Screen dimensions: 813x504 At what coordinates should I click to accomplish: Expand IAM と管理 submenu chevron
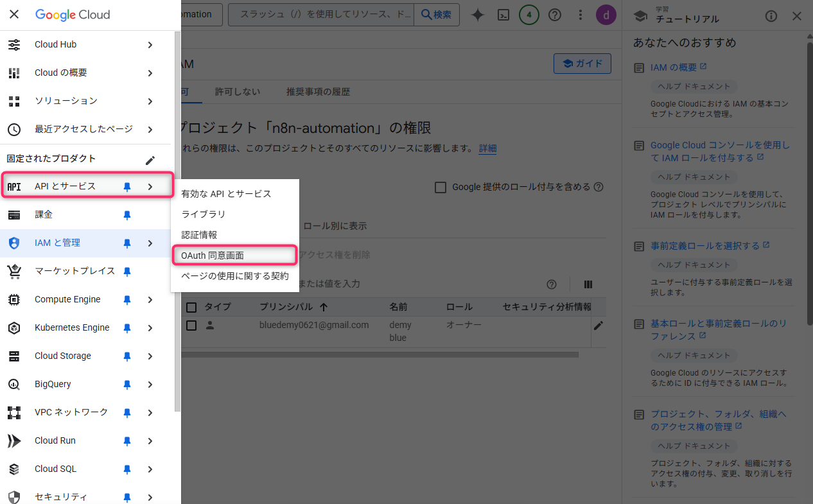tap(150, 243)
